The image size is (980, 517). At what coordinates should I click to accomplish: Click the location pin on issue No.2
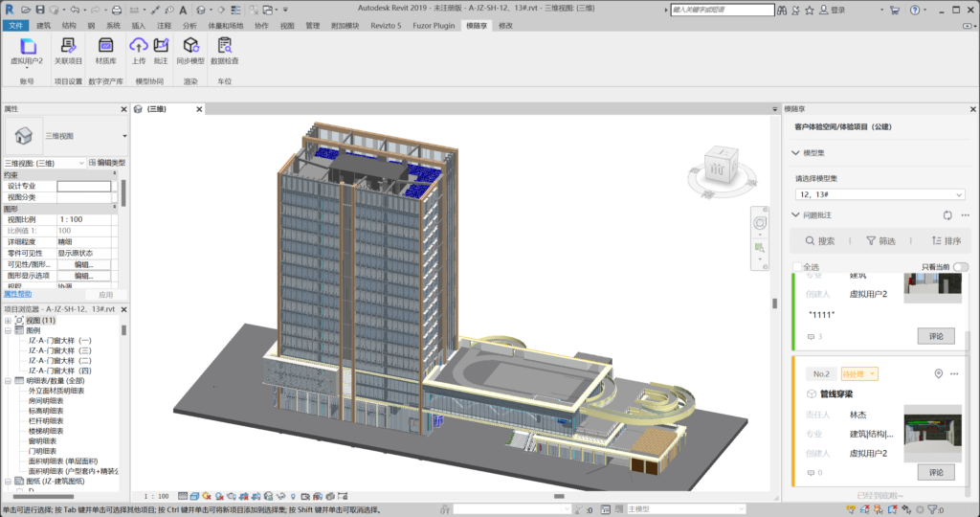939,373
